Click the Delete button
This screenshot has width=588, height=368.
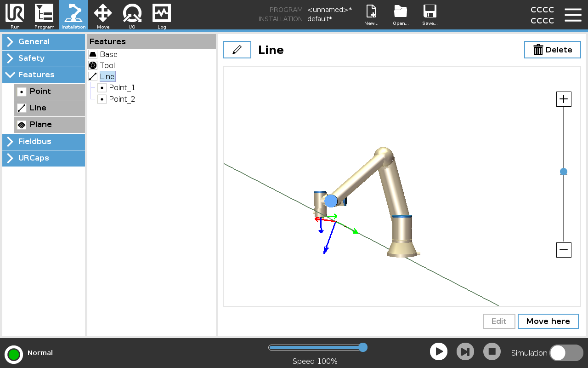[553, 50]
